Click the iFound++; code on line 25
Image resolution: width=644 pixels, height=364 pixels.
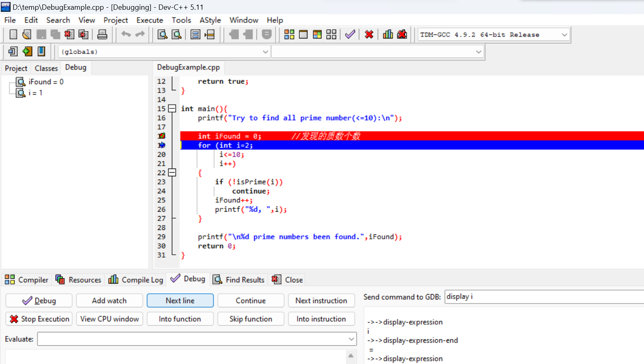point(234,200)
